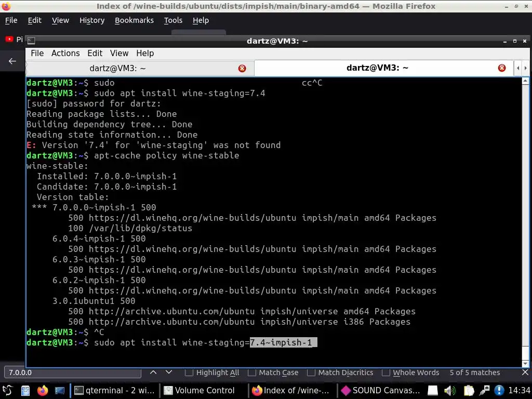The height and width of the screenshot is (399, 532).
Task: Open the removable media tray icon
Action: click(x=433, y=391)
